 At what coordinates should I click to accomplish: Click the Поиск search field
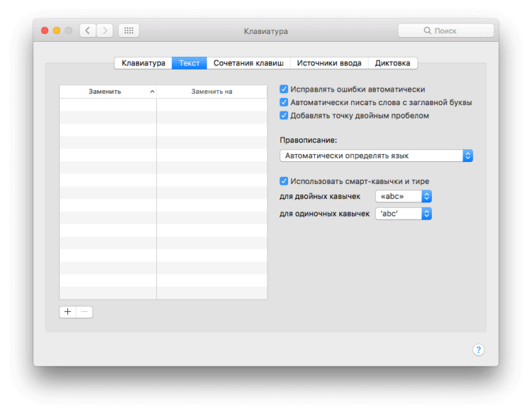click(446, 31)
